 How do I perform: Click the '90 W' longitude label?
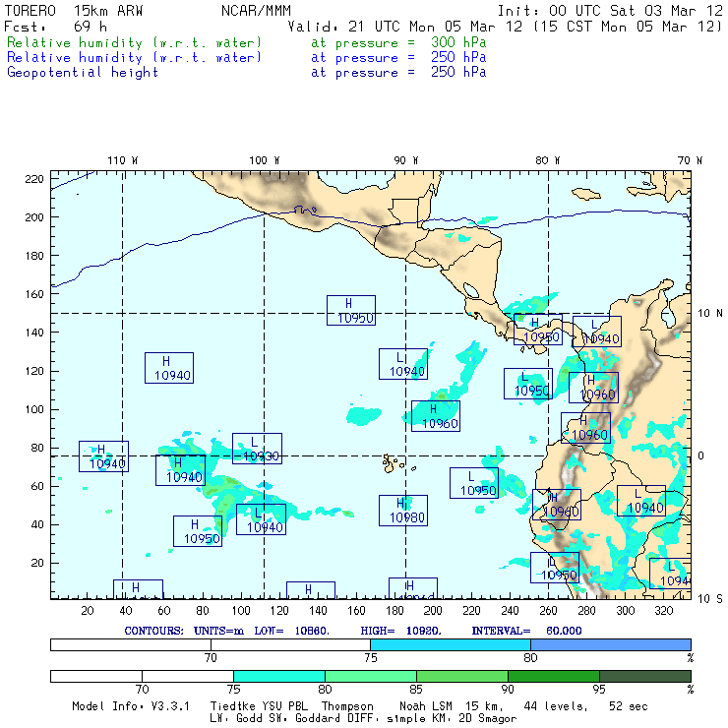click(406, 160)
